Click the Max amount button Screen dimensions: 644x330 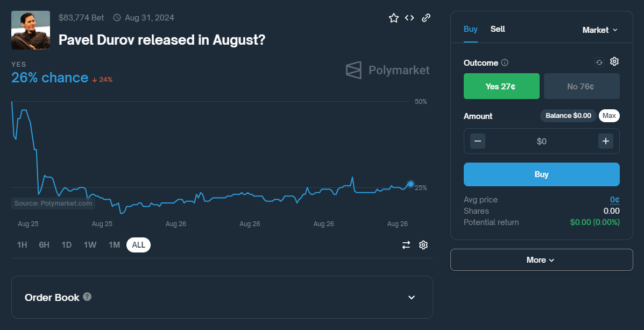[x=609, y=116]
